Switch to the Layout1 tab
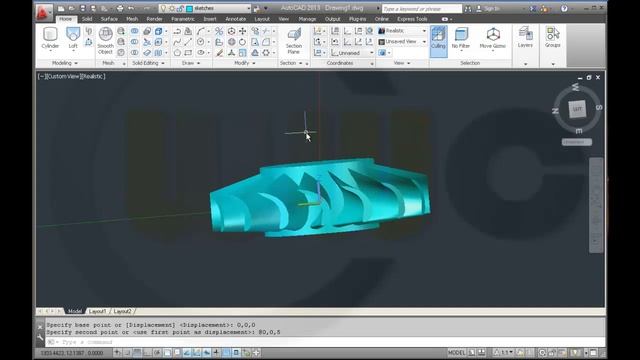Image resolution: width=640 pixels, height=360 pixels. (98, 311)
